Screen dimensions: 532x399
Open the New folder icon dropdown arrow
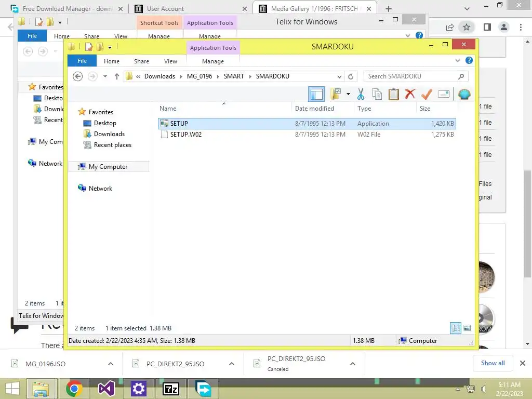click(348, 94)
